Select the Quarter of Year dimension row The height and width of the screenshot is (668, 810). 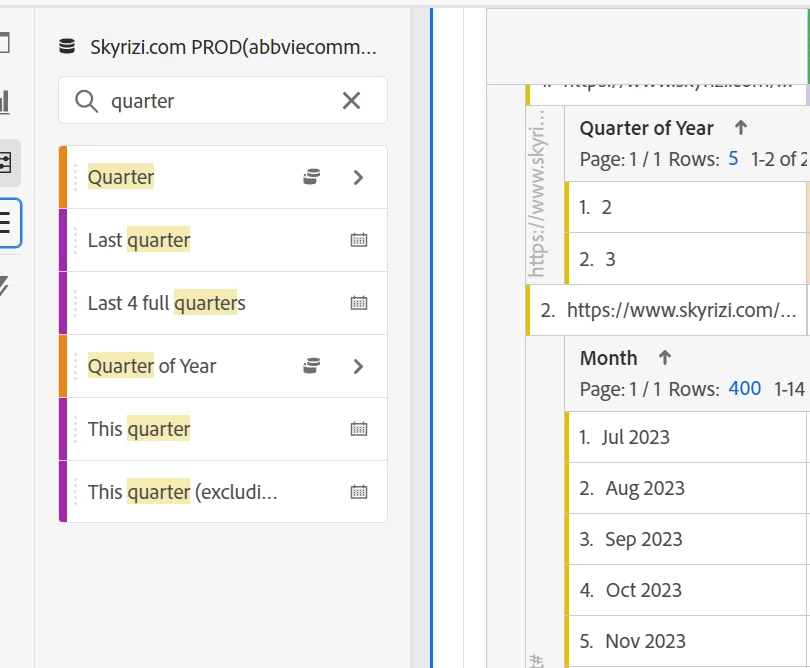(223, 366)
